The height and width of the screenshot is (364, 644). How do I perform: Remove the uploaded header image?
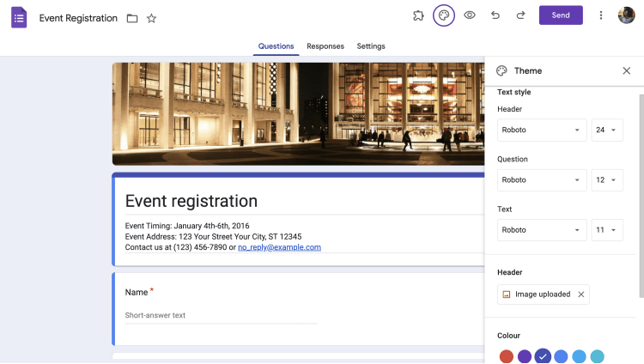[581, 294]
